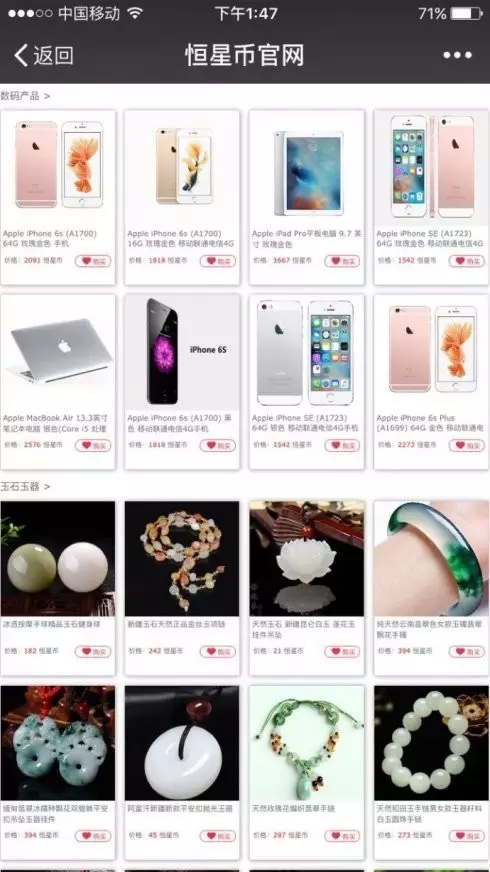
Task: Tap heart buy button for white jade bead bracelet 273
Action: [467, 836]
